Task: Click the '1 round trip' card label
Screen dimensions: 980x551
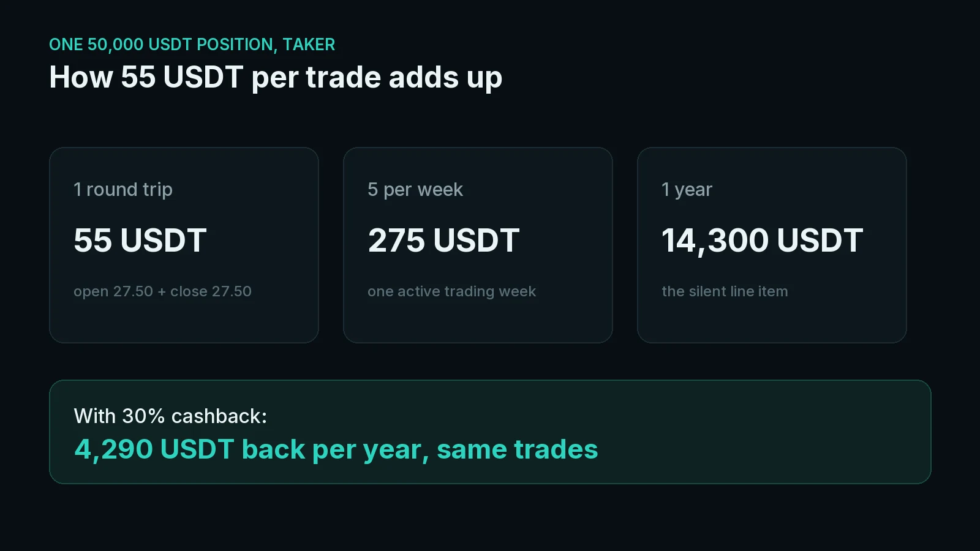Action: click(123, 190)
